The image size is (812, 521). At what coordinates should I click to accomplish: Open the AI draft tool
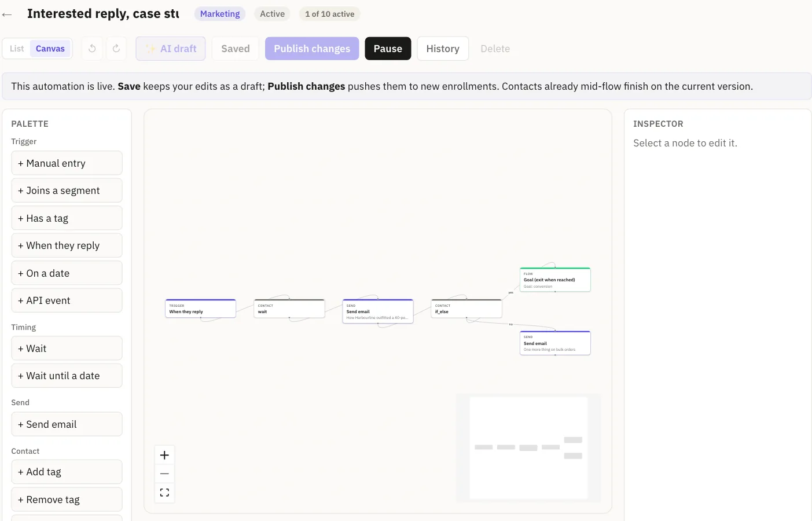(x=171, y=49)
